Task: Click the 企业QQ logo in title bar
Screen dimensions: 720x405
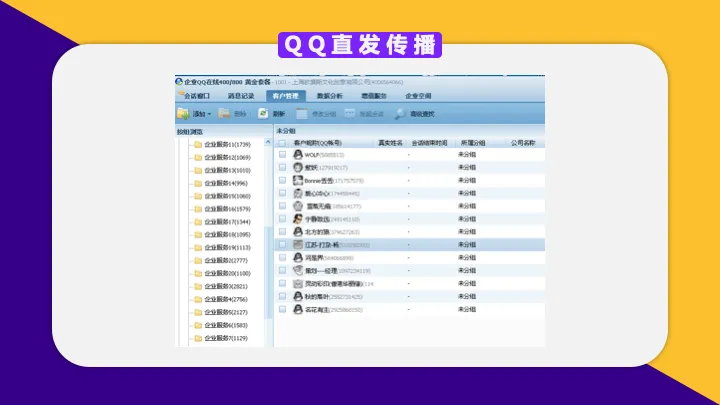Action: point(179,82)
